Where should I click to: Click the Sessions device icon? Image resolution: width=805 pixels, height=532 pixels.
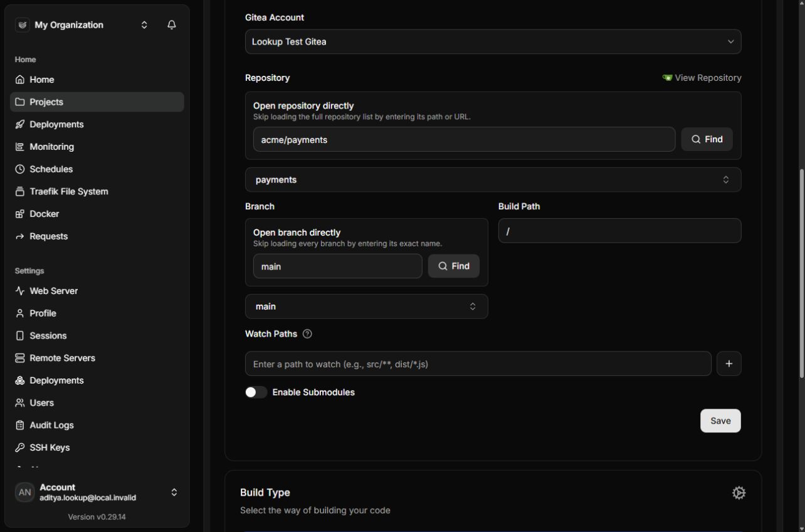click(x=20, y=336)
